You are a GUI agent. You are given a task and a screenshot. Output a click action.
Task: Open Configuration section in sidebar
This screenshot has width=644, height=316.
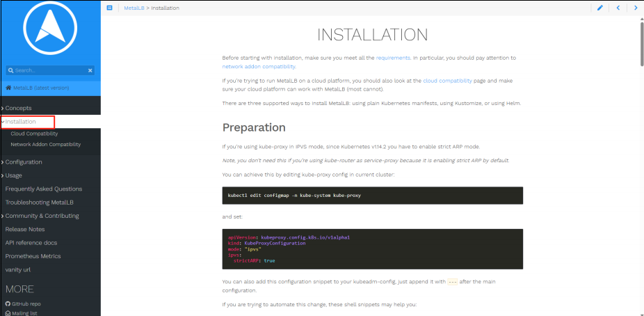[24, 162]
